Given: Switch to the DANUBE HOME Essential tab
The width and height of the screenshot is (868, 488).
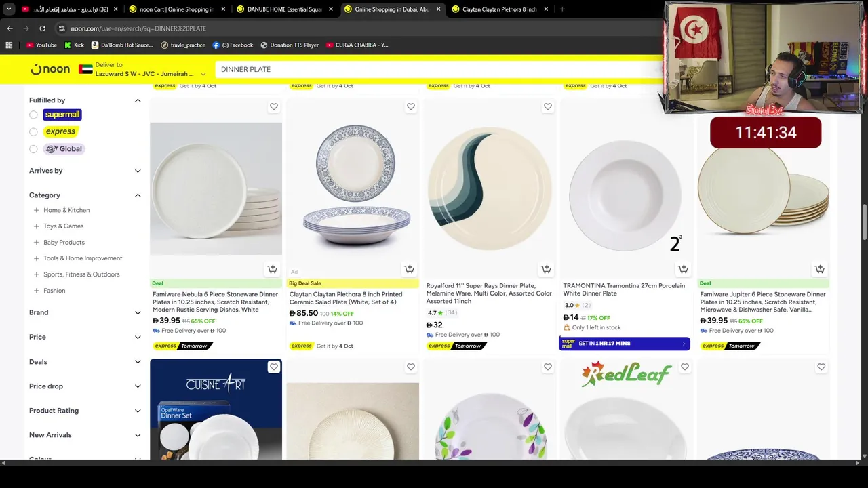Looking at the screenshot, I should pyautogui.click(x=285, y=9).
